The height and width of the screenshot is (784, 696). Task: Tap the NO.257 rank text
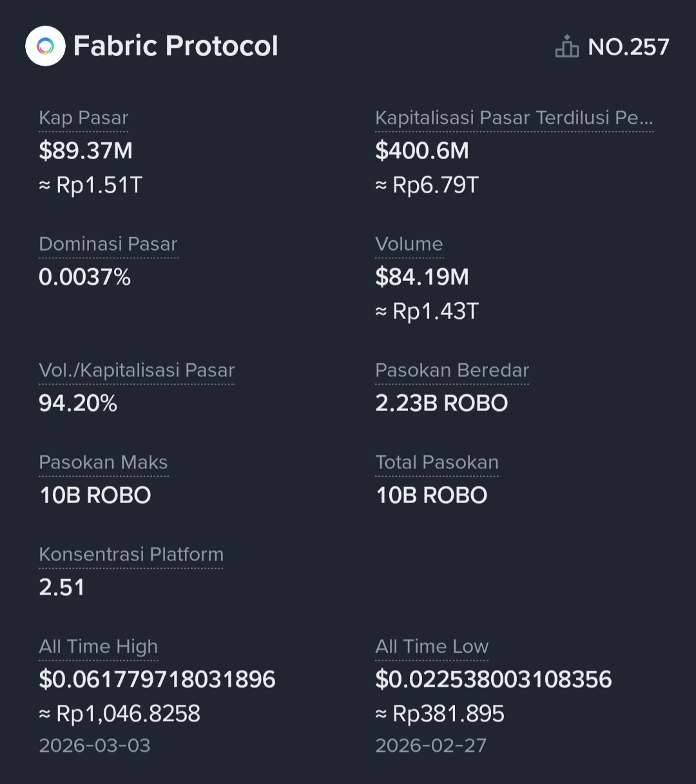pyautogui.click(x=628, y=47)
